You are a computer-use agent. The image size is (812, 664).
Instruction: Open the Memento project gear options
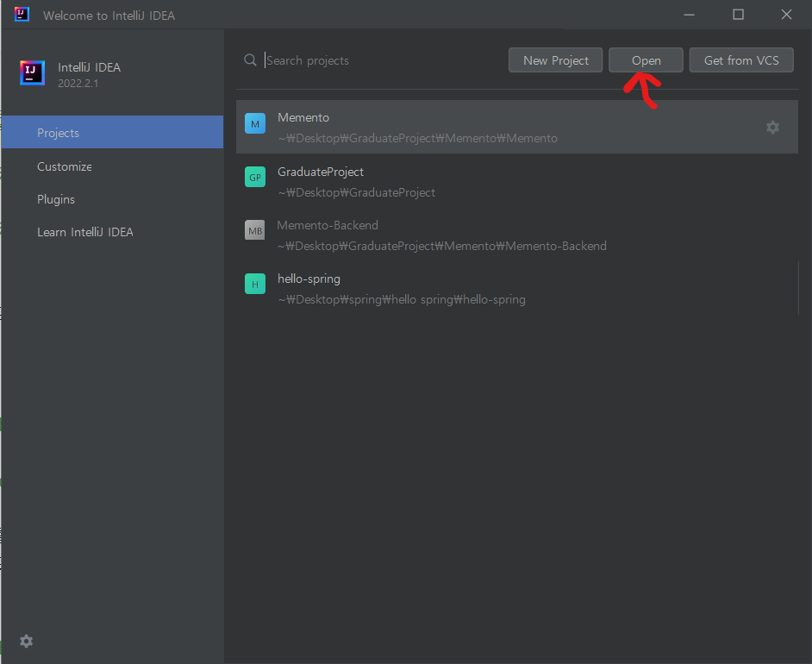tap(772, 128)
